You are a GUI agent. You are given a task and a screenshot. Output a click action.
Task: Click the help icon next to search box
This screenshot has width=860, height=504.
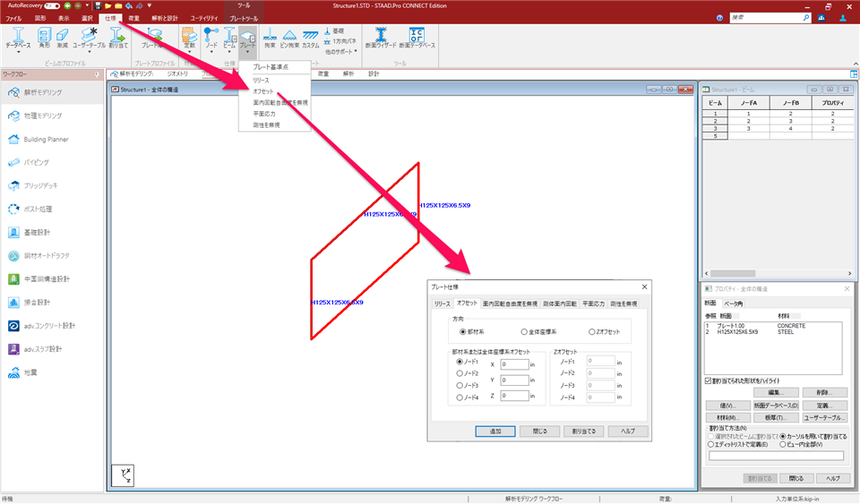(719, 18)
